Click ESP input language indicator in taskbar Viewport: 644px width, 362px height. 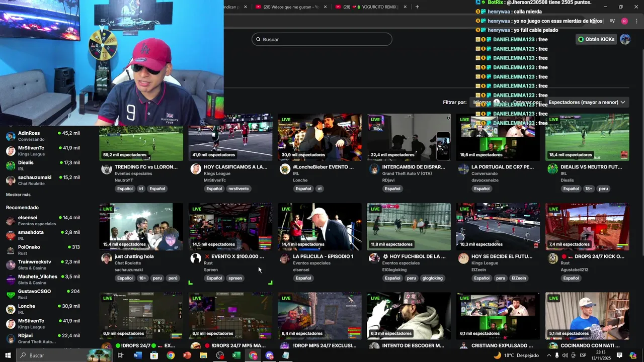583,355
